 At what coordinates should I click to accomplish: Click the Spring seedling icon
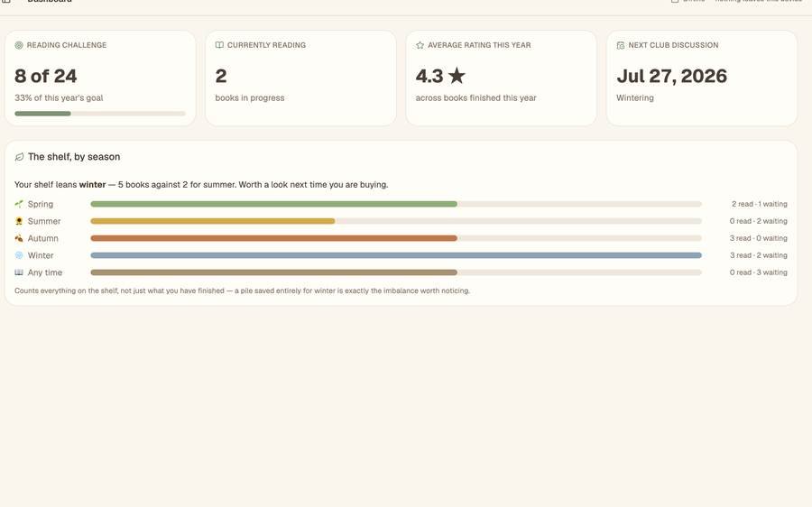19,204
